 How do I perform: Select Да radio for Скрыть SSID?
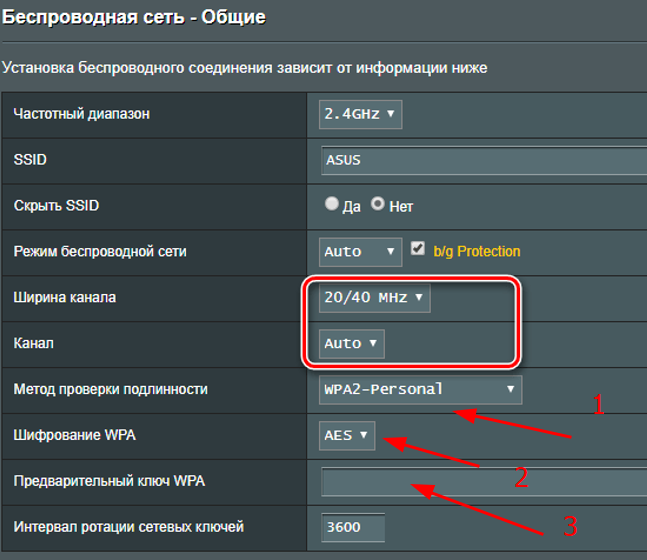tap(331, 204)
